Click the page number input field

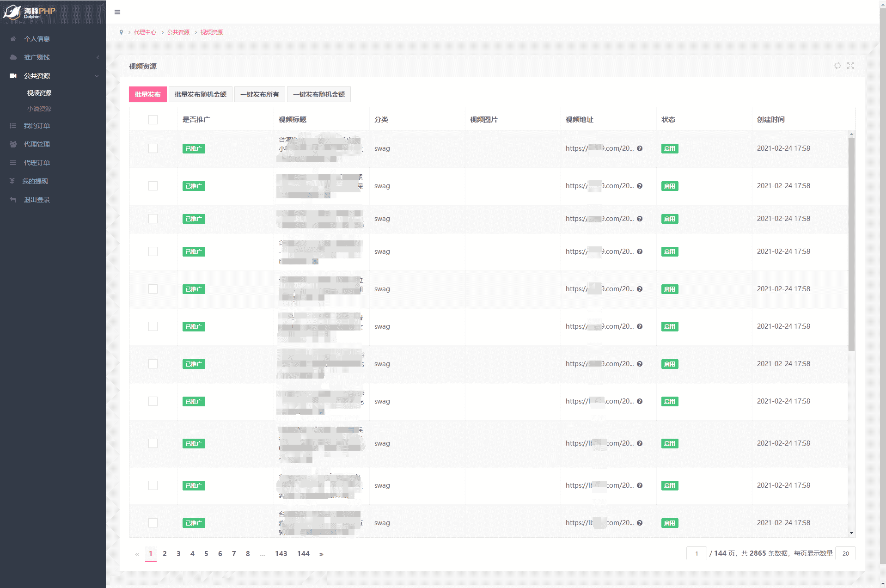[696, 553]
